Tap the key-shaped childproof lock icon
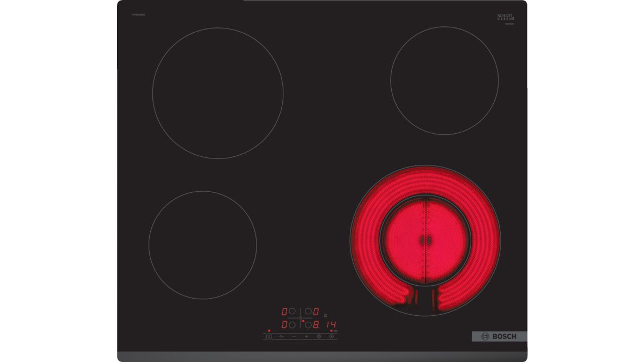Viewport: 644px width, 362px height. tap(281, 336)
